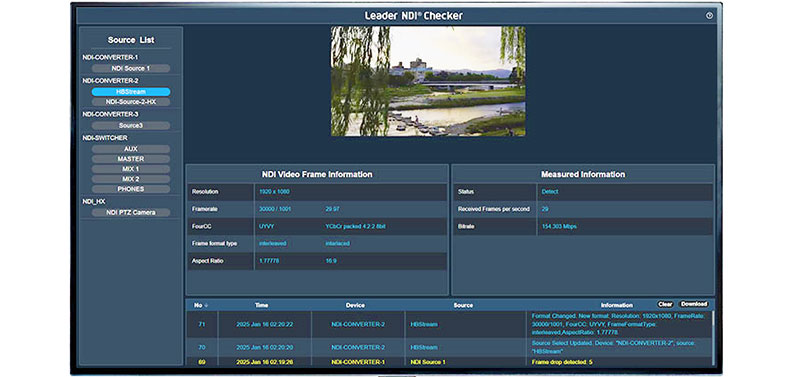800x377 pixels.
Task: Select Source3 under NDI-CONVERTER-3
Action: pos(131,125)
